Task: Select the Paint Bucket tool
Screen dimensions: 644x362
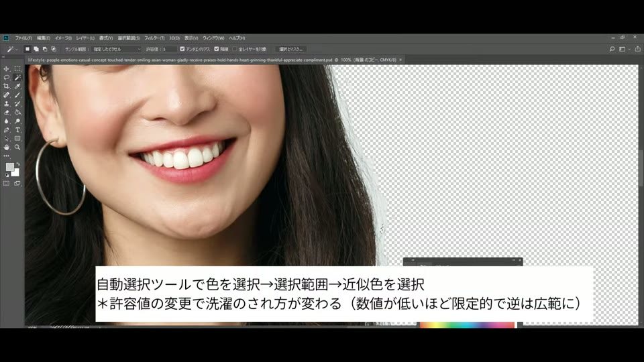Action: click(x=17, y=113)
